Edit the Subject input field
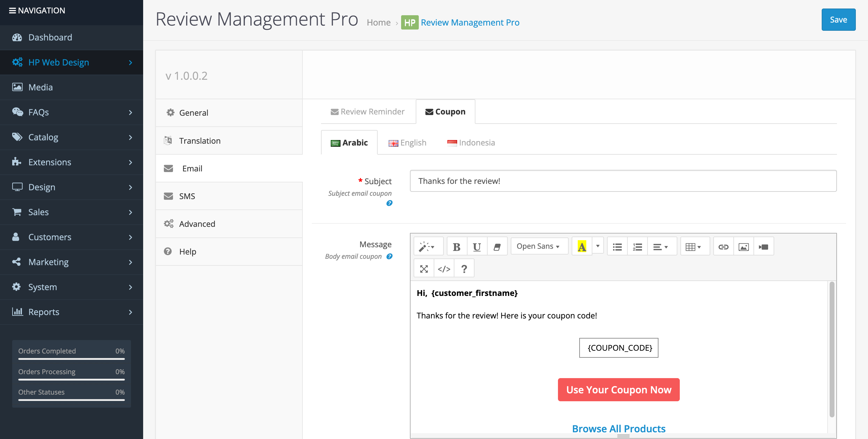The height and width of the screenshot is (439, 868). click(623, 181)
